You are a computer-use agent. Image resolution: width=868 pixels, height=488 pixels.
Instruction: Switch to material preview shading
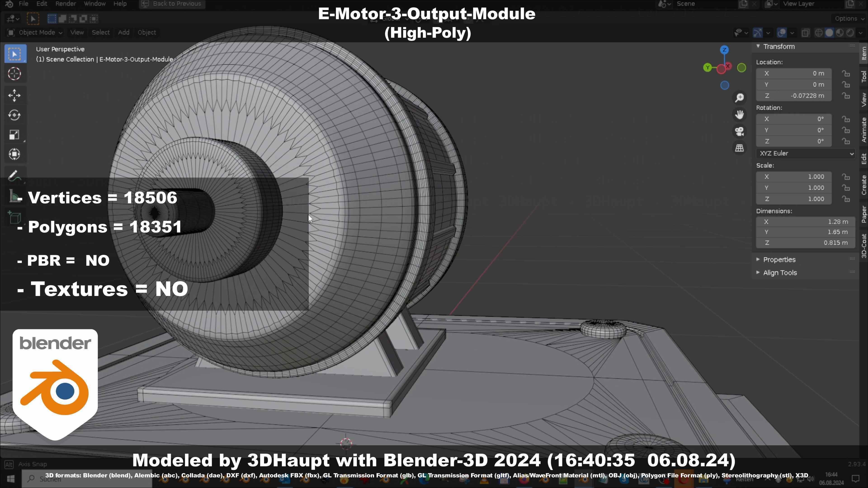coord(840,33)
